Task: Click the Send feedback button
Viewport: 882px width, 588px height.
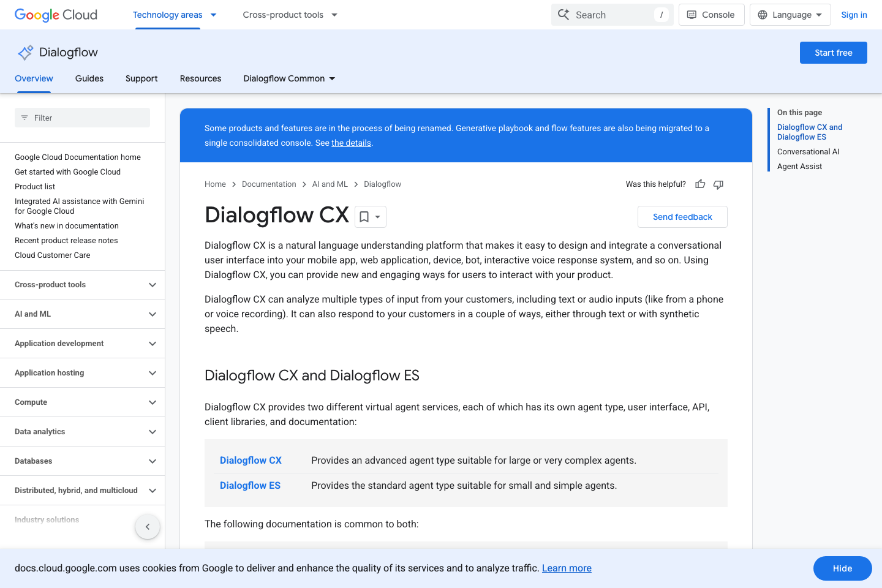Action: point(682,217)
